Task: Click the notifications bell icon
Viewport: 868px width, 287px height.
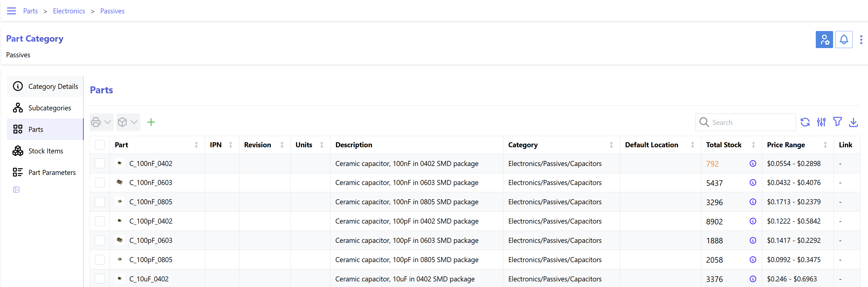Action: pos(843,40)
